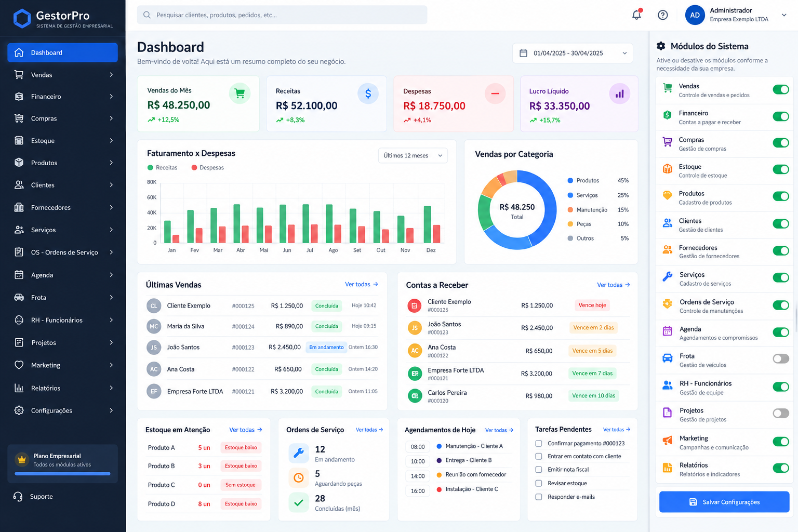Open Ver todas link in Tarefas Pendentes
This screenshot has width=798, height=532.
(x=617, y=430)
